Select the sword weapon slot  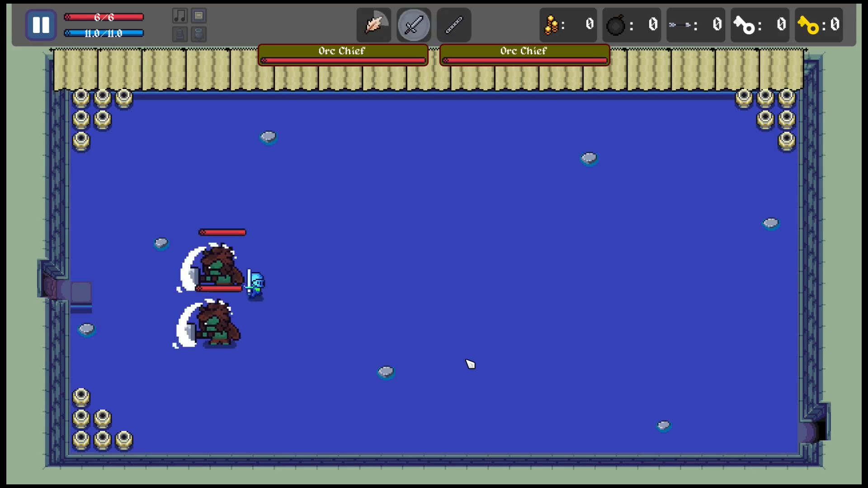(x=414, y=25)
